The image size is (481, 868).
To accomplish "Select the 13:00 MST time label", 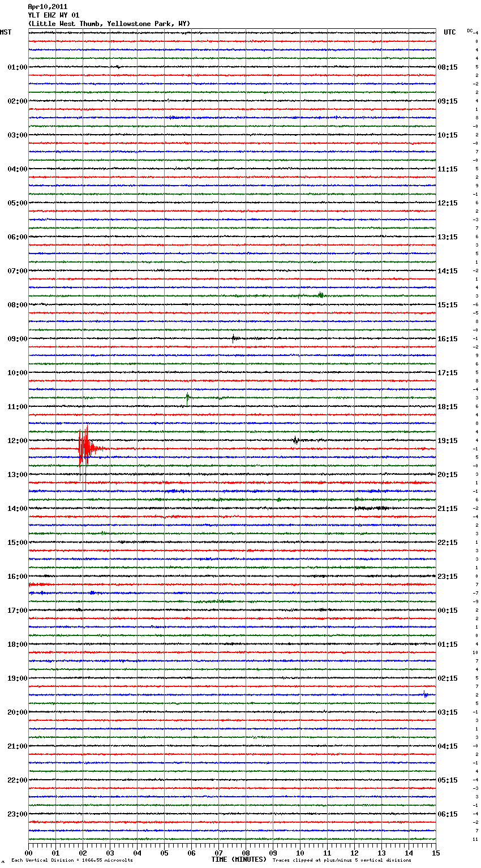I will point(17,475).
